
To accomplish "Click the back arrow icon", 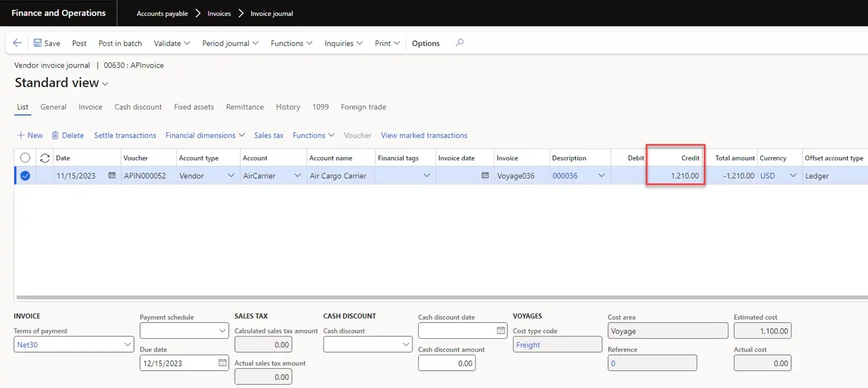I will pos(17,43).
